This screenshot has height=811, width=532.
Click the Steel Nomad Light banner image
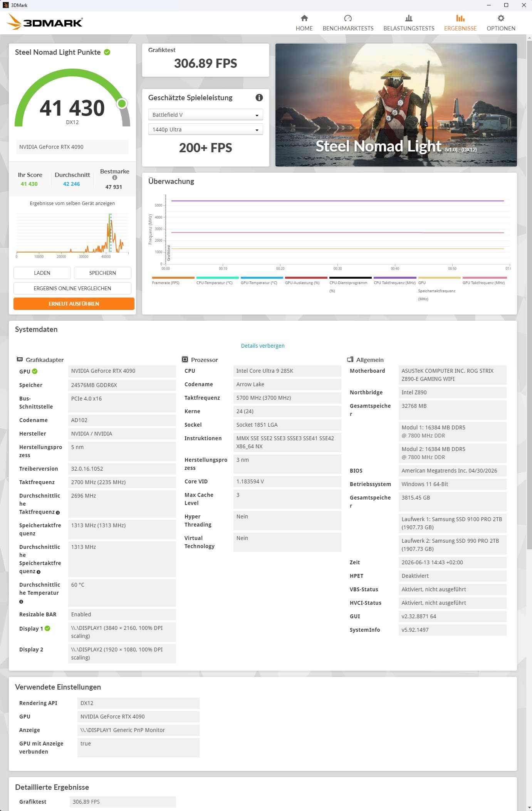[396, 105]
